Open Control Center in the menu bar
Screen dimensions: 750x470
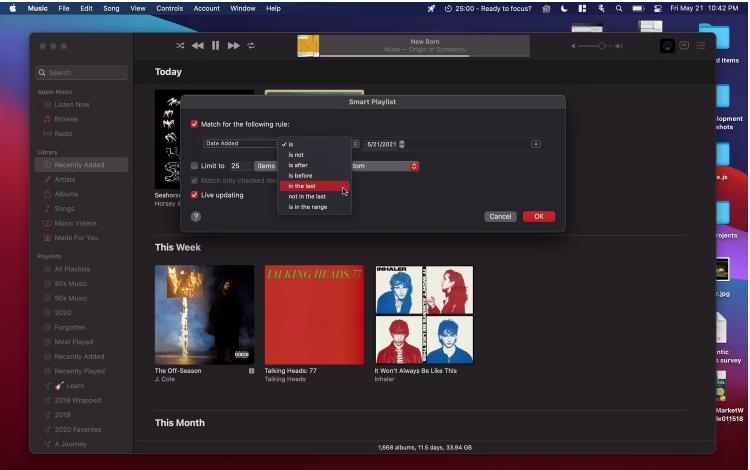pyautogui.click(x=658, y=8)
